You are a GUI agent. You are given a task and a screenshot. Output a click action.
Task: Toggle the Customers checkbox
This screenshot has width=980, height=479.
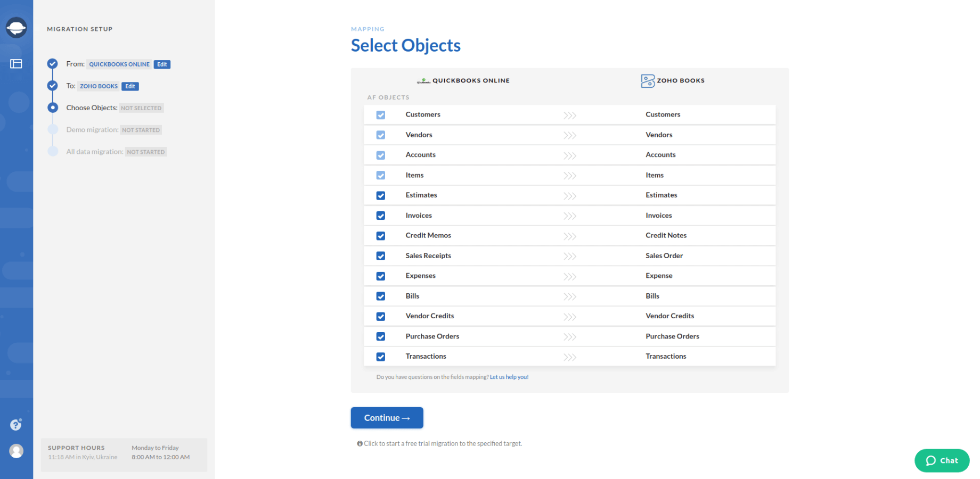(x=381, y=115)
